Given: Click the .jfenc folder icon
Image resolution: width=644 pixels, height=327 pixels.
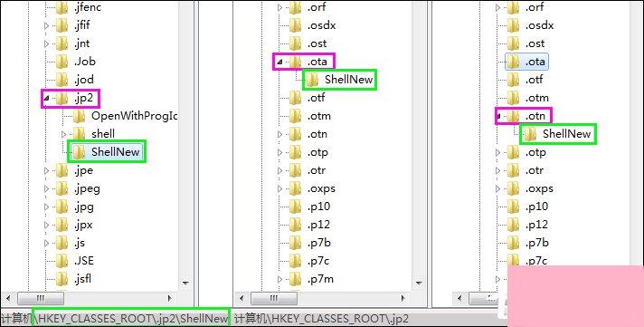Looking at the screenshot, I should pyautogui.click(x=62, y=7).
